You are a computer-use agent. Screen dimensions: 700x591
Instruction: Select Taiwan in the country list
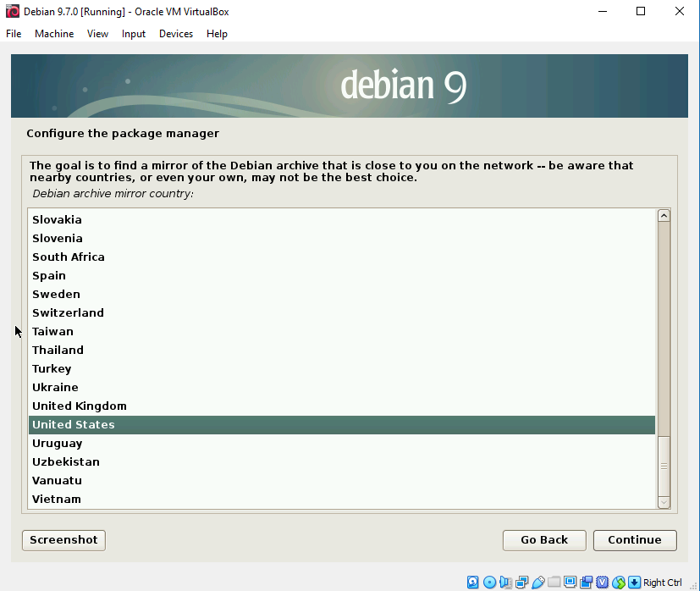tap(342, 331)
